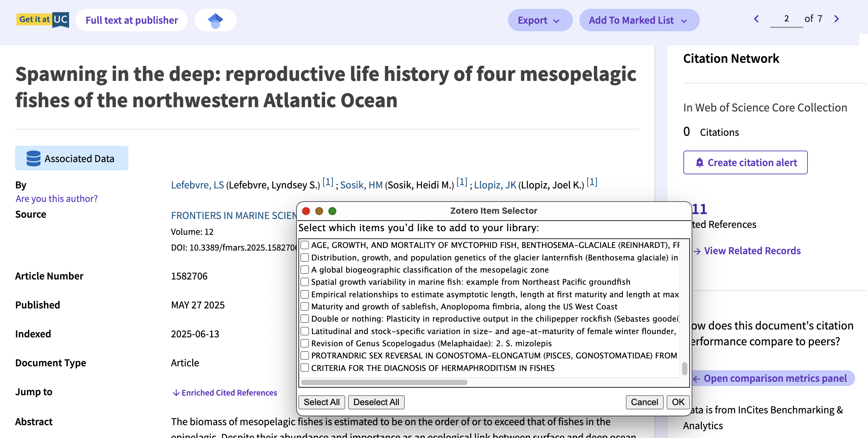Click the arrow on Open comparison metrics panel
Image resolution: width=868 pixels, height=438 pixels.
696,379
